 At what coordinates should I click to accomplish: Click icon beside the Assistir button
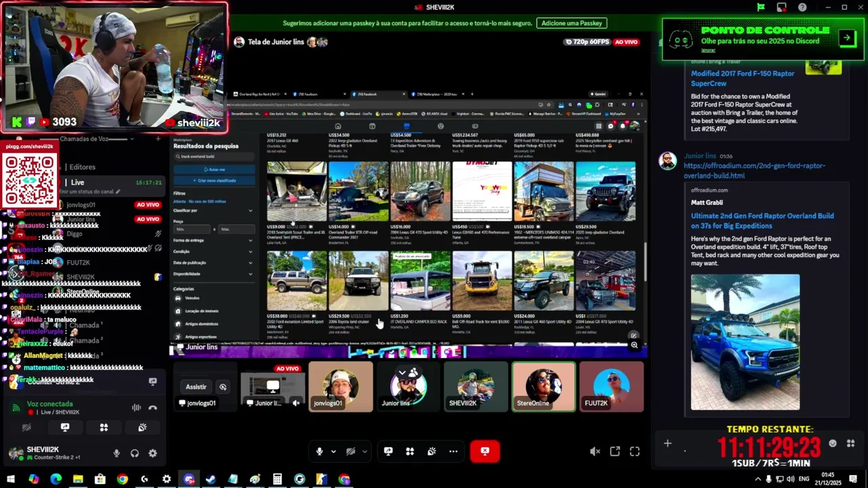coord(223,387)
